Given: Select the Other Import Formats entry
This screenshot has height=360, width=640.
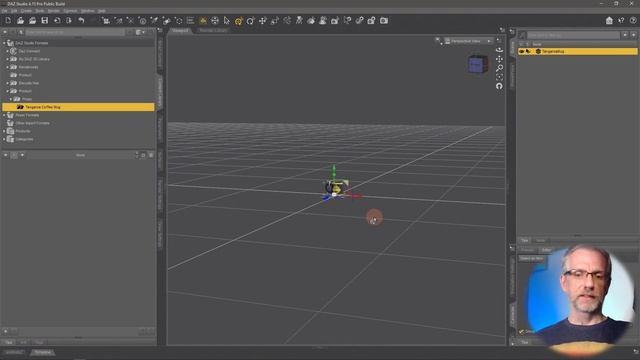Looking at the screenshot, I should (x=32, y=123).
